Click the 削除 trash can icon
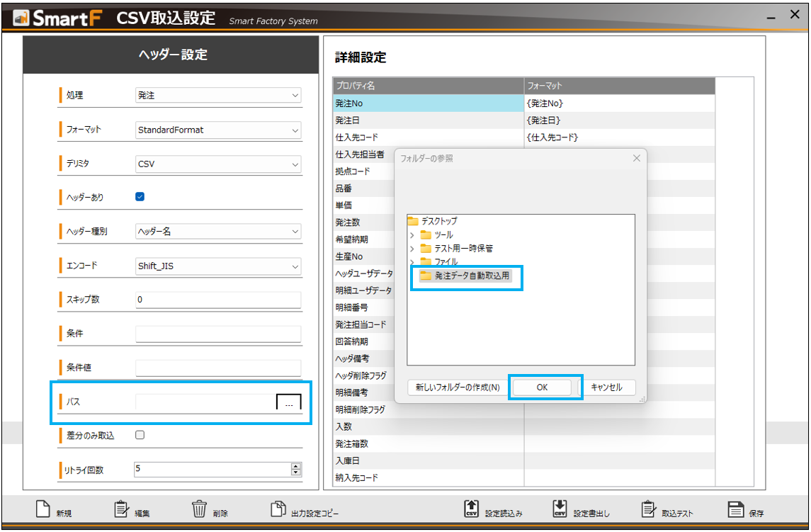Viewport: 811px width, 532px height. (199, 509)
